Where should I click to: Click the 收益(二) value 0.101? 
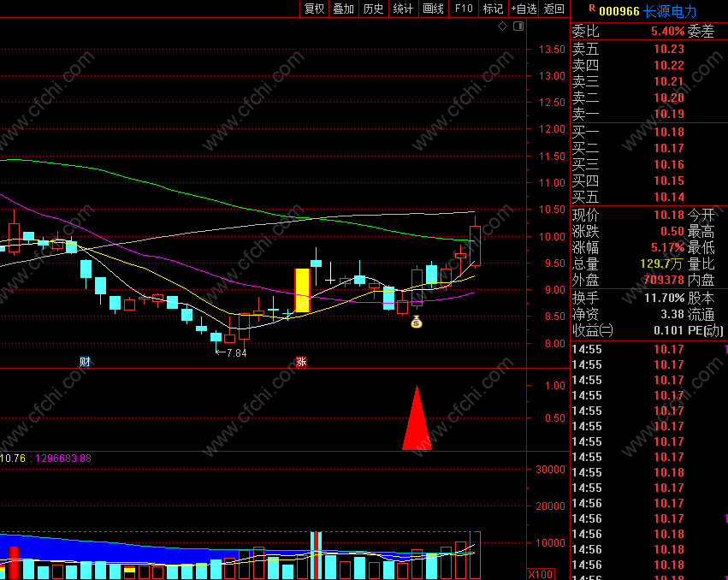point(668,330)
